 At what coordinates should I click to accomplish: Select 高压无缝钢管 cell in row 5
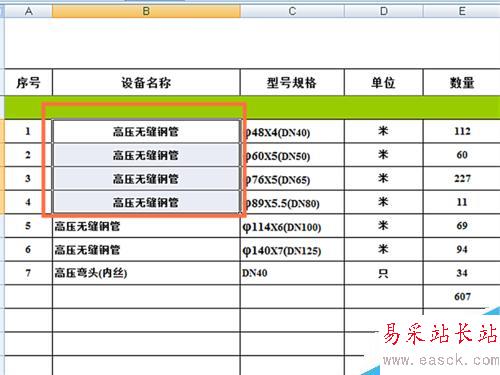click(146, 226)
